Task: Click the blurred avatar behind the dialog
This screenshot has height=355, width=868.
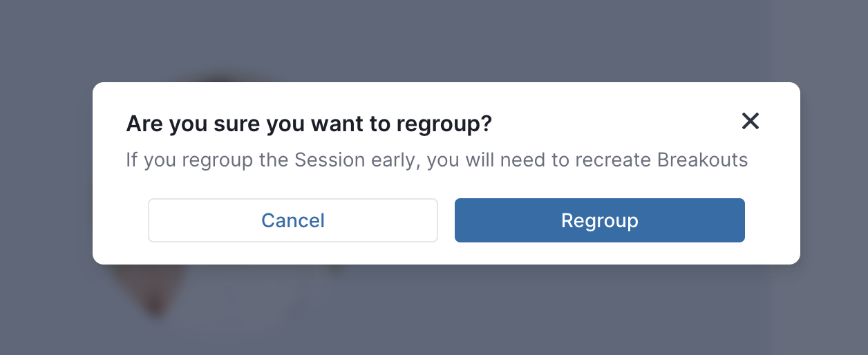Action: [159, 290]
